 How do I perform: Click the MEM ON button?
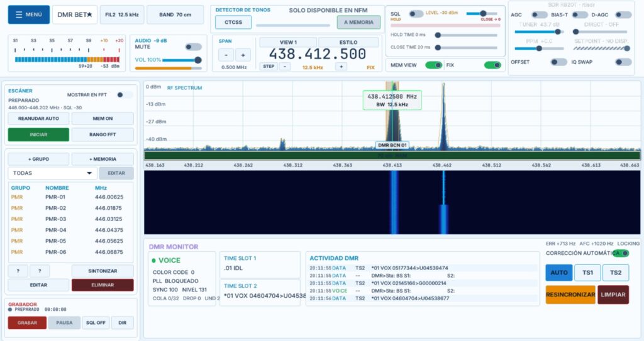tap(103, 119)
